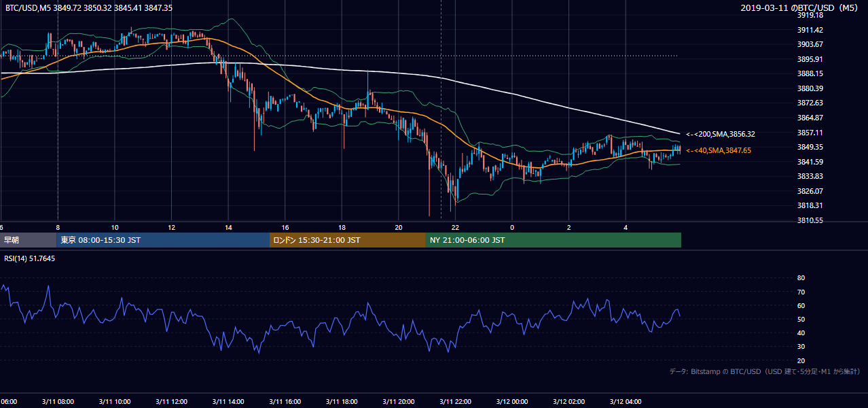Click hour tick 12 under price chart

(172, 227)
